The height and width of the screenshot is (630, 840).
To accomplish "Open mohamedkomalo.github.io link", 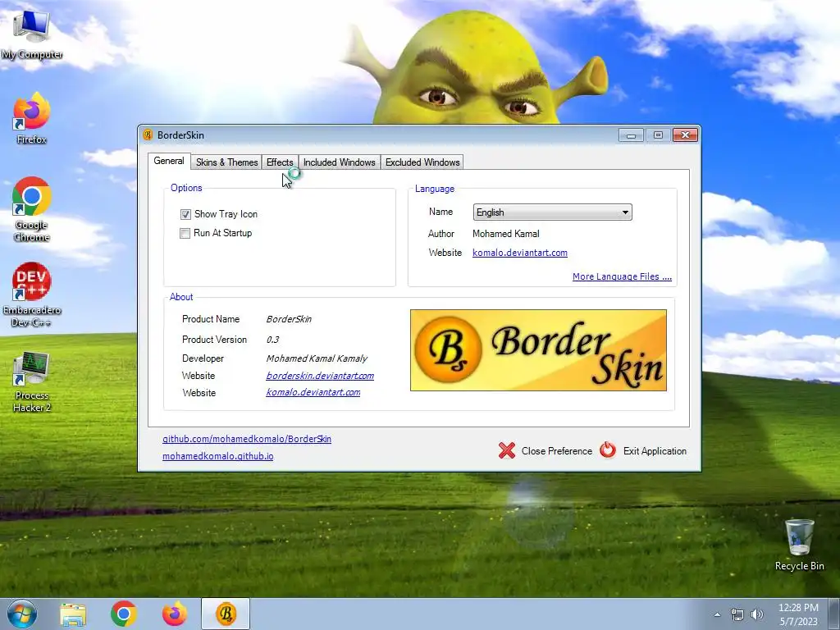I will pyautogui.click(x=218, y=456).
